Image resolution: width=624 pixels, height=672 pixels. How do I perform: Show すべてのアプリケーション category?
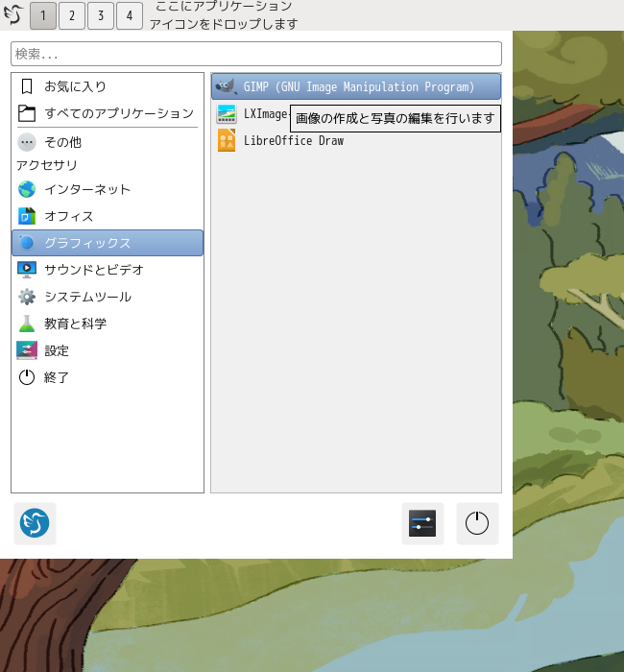point(108,113)
